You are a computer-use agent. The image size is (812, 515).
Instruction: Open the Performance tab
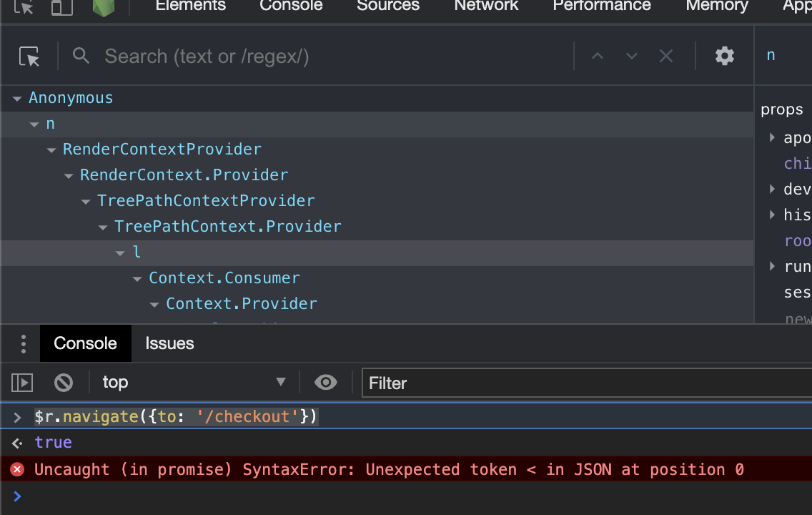pos(602,6)
